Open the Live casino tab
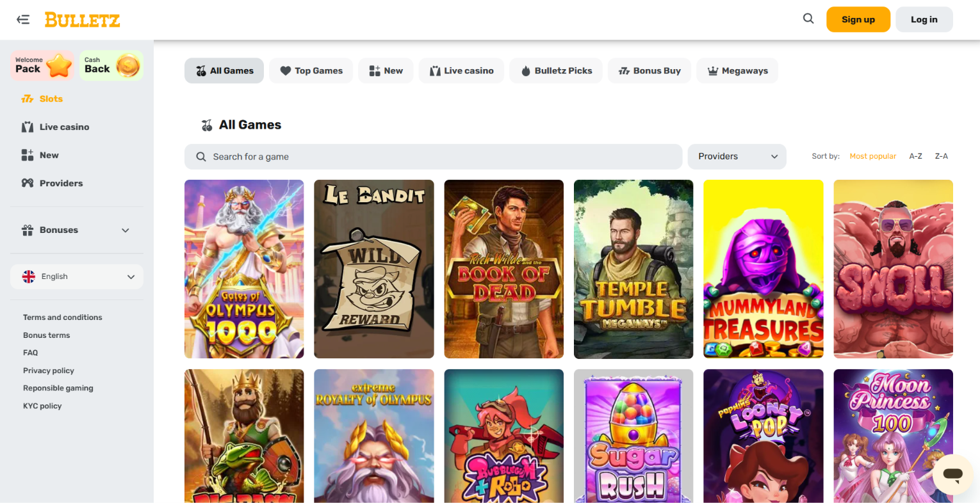The width and height of the screenshot is (980, 503). 461,70
